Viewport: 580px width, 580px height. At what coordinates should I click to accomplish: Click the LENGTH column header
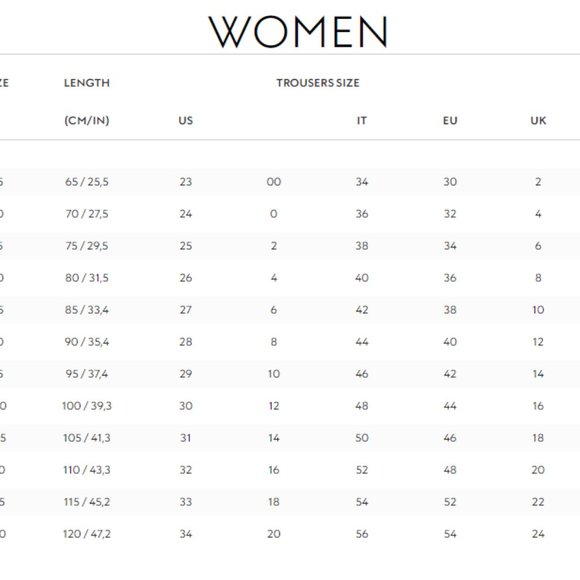tap(87, 83)
